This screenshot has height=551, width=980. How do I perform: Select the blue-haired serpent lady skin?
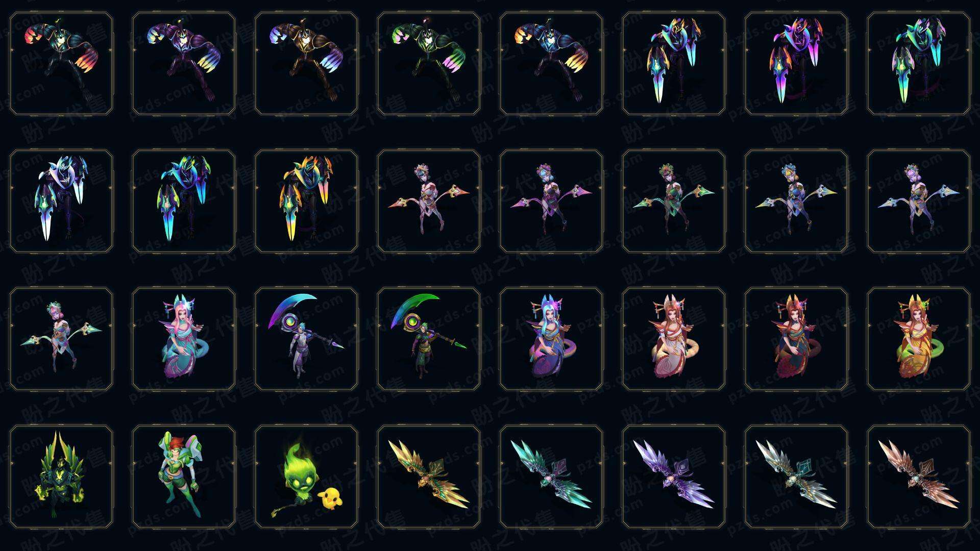tap(551, 339)
